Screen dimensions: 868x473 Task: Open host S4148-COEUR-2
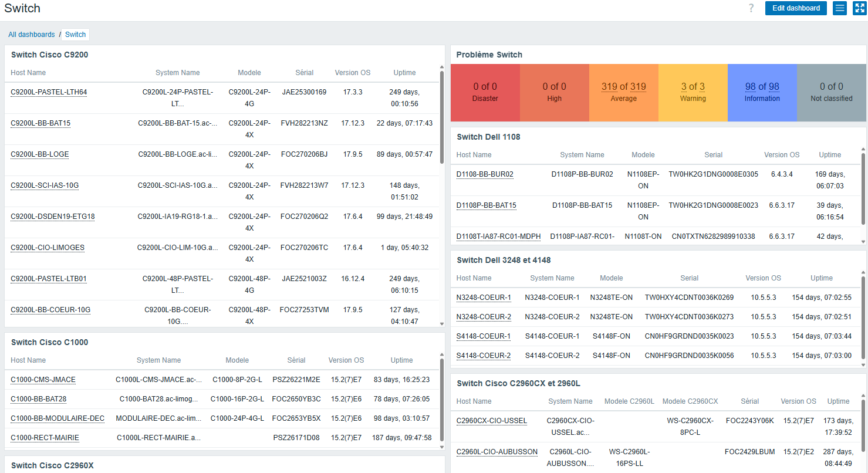click(x=484, y=356)
